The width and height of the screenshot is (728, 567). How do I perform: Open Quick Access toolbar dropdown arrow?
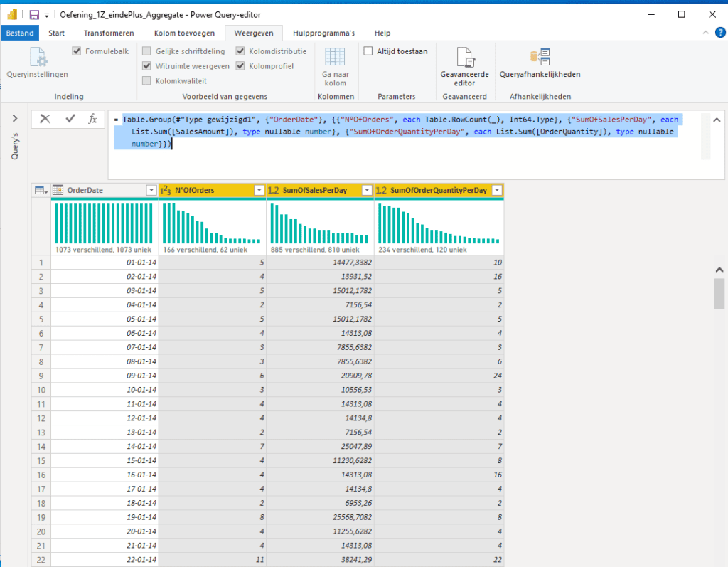click(47, 16)
